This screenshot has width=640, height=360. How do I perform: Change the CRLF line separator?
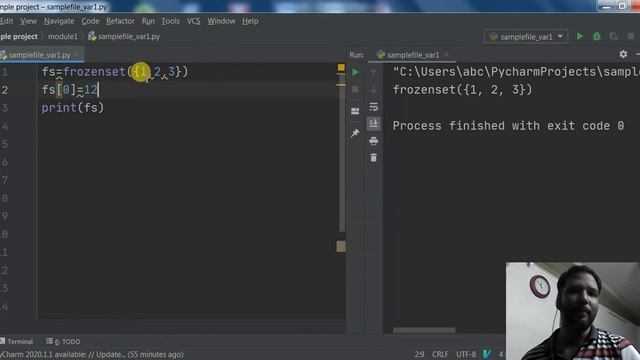[440, 354]
